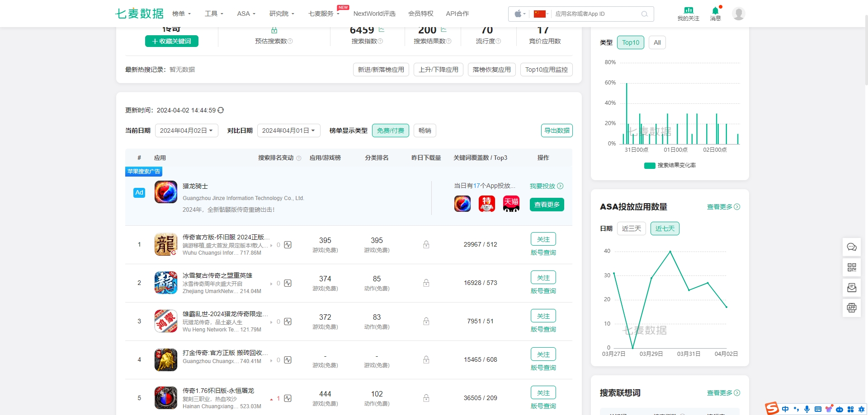Switch list display type to 畅销
868x415 pixels.
pyautogui.click(x=425, y=131)
